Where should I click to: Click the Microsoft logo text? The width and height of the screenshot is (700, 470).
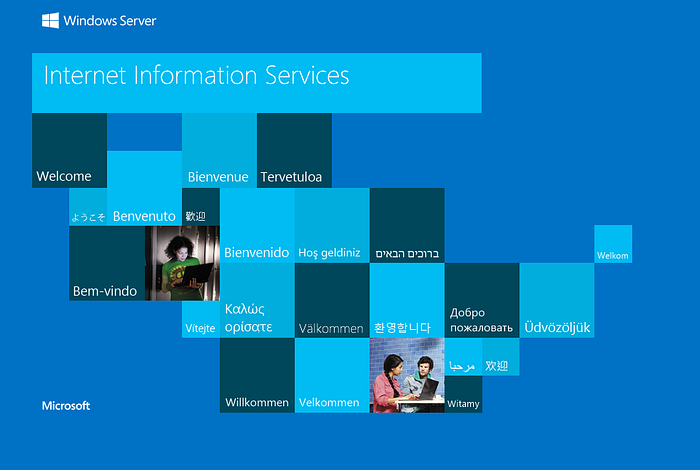click(66, 406)
